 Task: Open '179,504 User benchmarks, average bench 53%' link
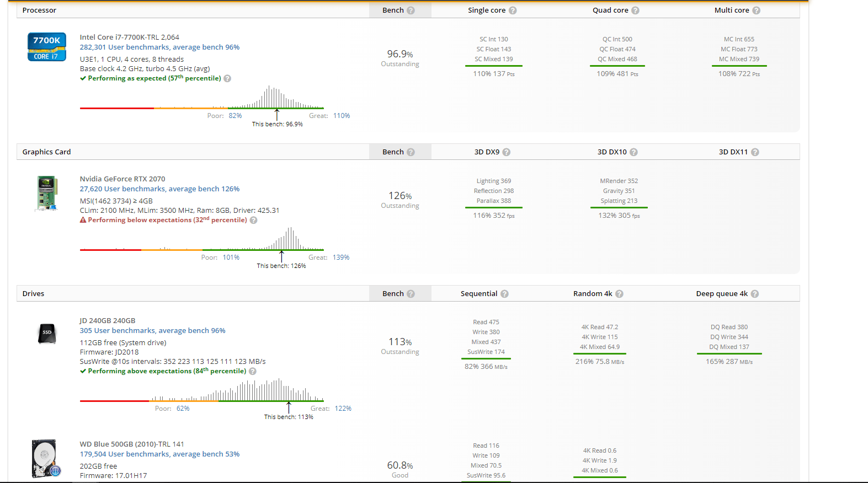click(x=159, y=454)
